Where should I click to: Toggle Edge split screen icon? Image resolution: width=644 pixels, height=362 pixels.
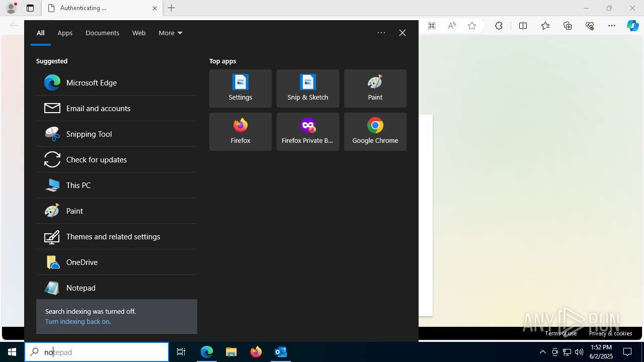pyautogui.click(x=523, y=26)
